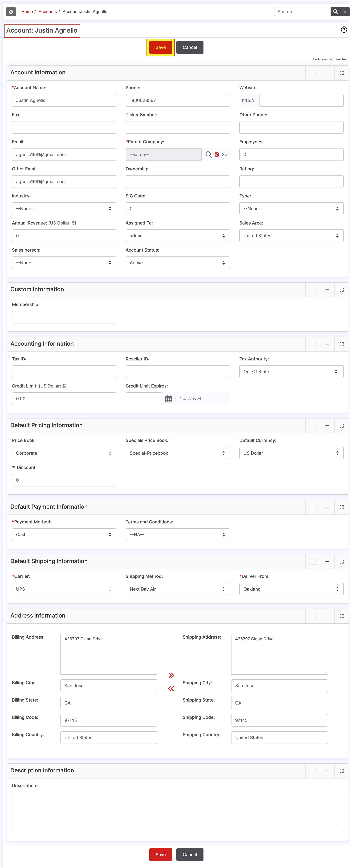350x868 pixels.
Task: Tick the Address Information header checkbox
Action: coord(313,616)
